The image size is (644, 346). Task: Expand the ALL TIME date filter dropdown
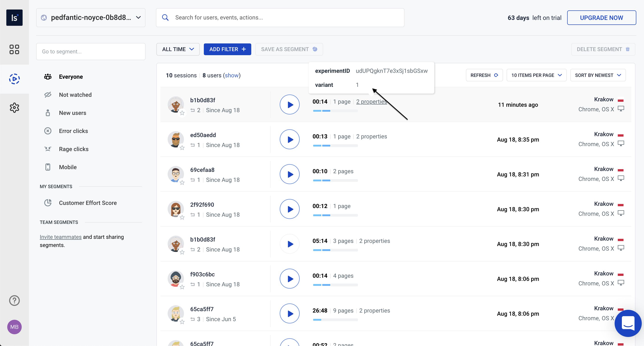[x=177, y=49]
